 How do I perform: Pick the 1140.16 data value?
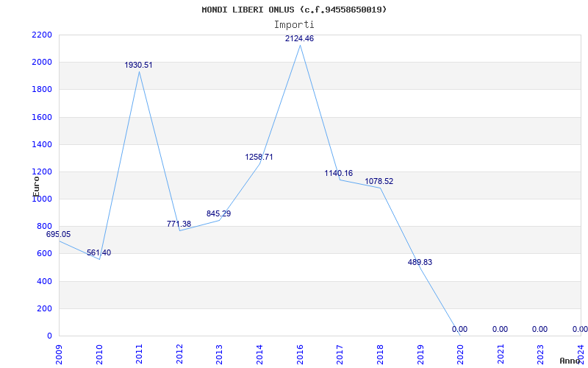(x=339, y=174)
